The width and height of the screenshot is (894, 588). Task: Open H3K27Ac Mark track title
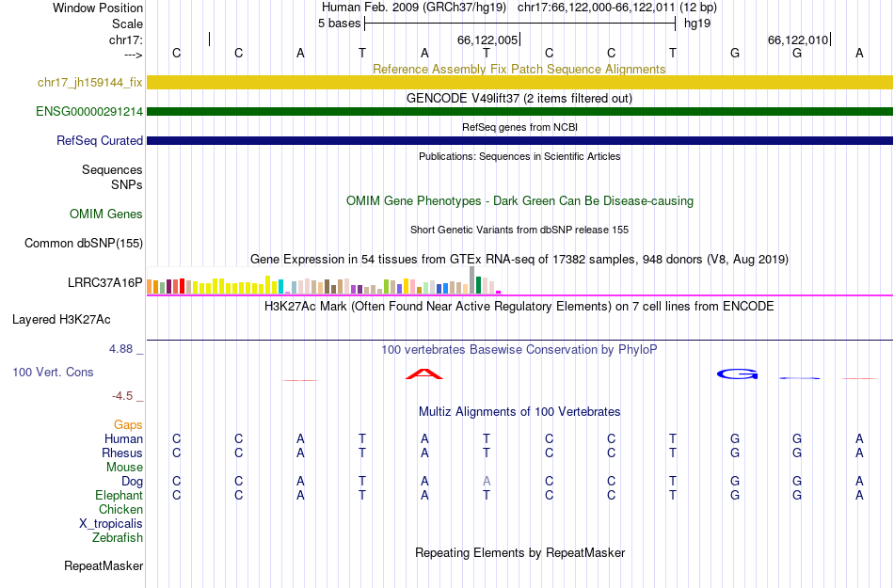(x=519, y=306)
